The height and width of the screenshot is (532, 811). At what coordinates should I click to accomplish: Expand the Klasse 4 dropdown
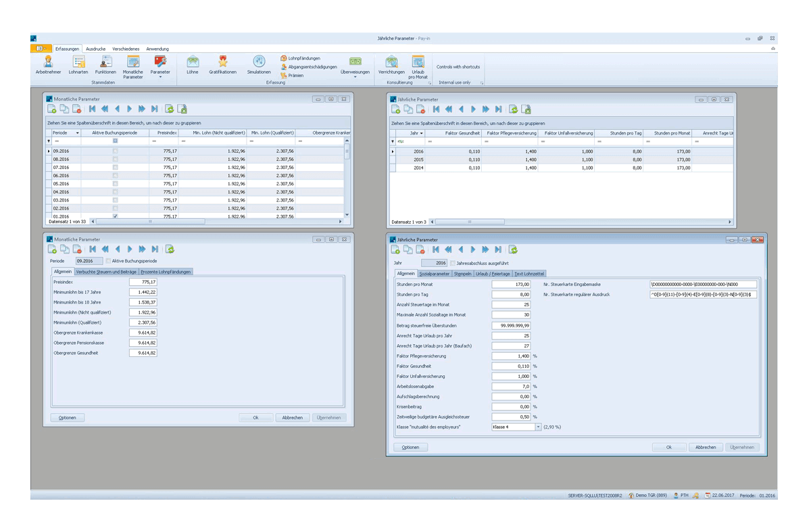coord(538,427)
